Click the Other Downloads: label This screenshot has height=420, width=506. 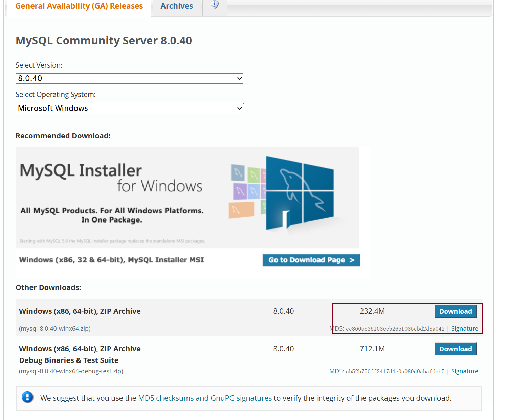tap(48, 288)
